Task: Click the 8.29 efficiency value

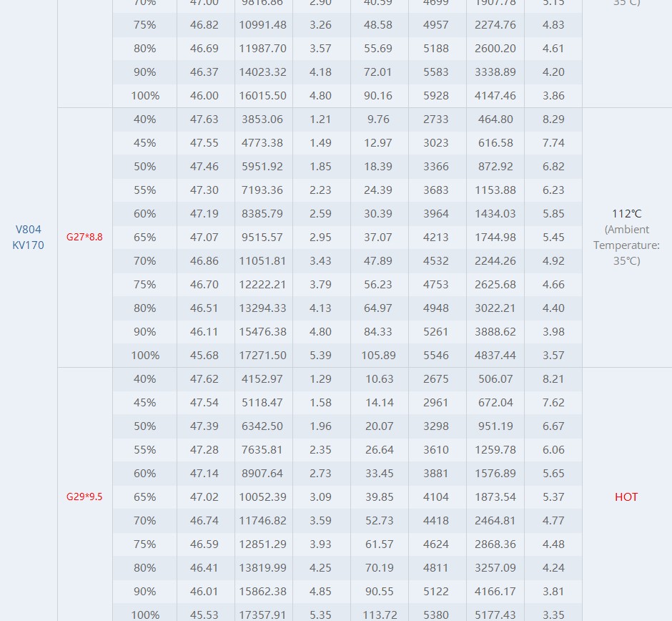Action: point(553,119)
